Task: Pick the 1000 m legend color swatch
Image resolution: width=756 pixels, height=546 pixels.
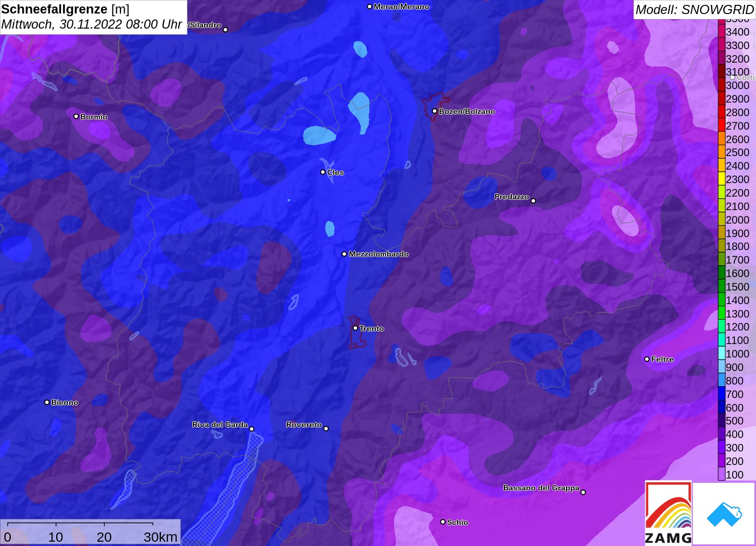Action: (721, 354)
